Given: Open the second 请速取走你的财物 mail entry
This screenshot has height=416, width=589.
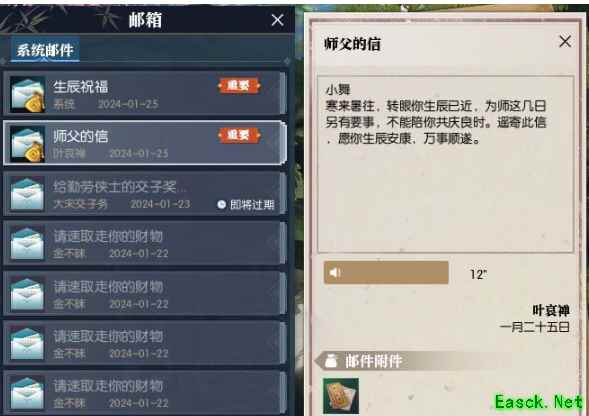Looking at the screenshot, I should 145,293.
